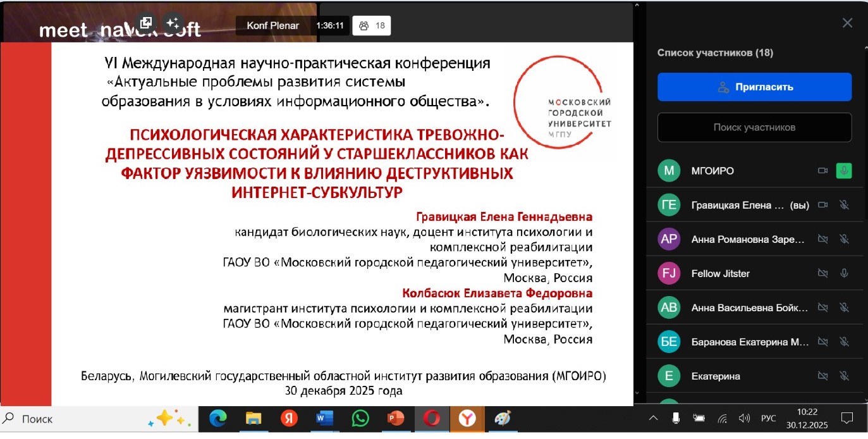
Task: Open WhatsApp from the Windows taskbar
Action: (360, 418)
